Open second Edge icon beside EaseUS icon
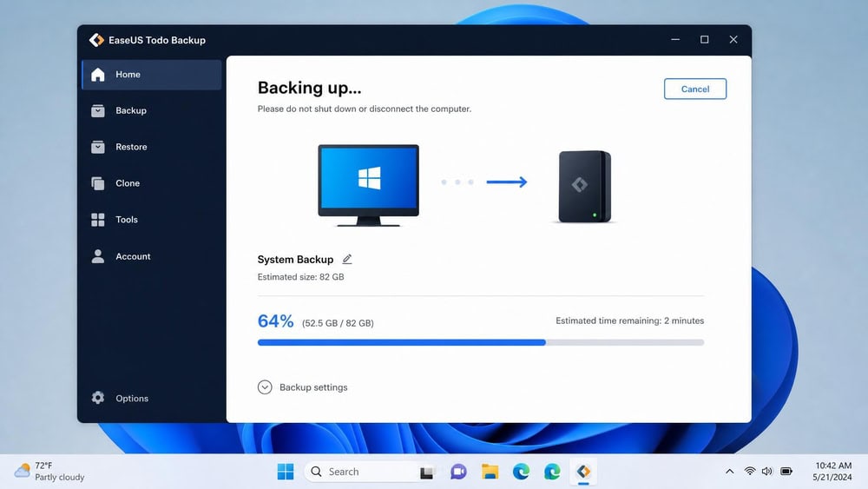This screenshot has height=489, width=868. [x=552, y=472]
